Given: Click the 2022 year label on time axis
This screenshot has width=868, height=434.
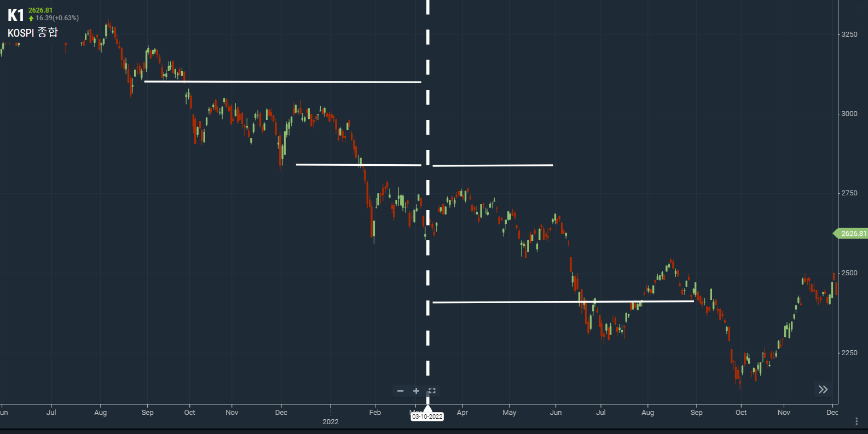Looking at the screenshot, I should (331, 421).
